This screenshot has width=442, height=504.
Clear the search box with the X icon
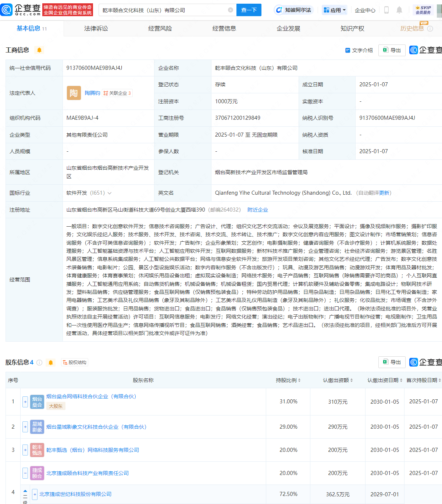coord(231,10)
